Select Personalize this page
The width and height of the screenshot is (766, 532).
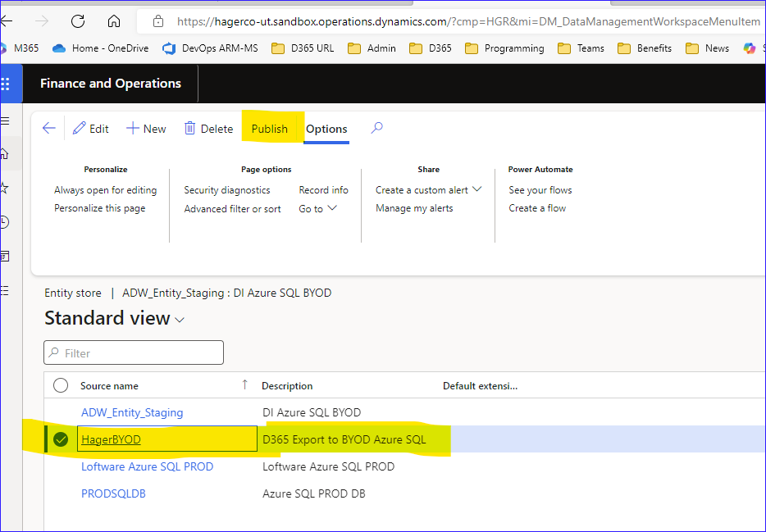point(100,208)
